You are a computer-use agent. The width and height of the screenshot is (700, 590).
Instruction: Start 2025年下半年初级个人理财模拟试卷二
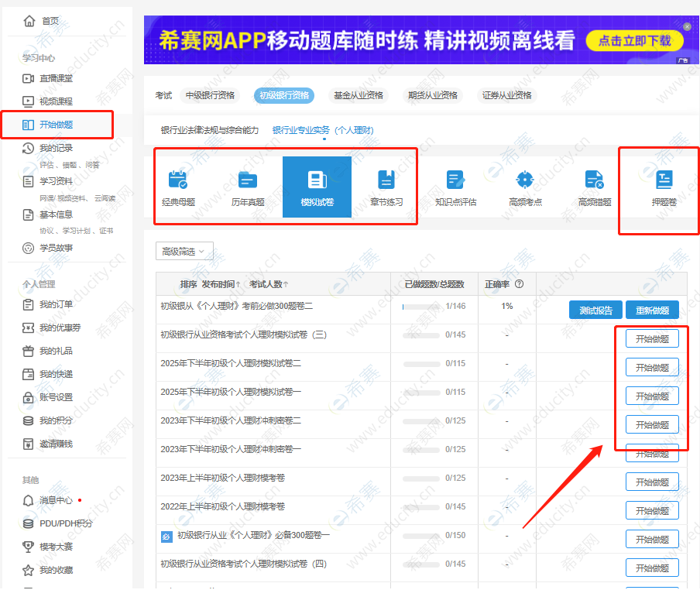click(652, 368)
